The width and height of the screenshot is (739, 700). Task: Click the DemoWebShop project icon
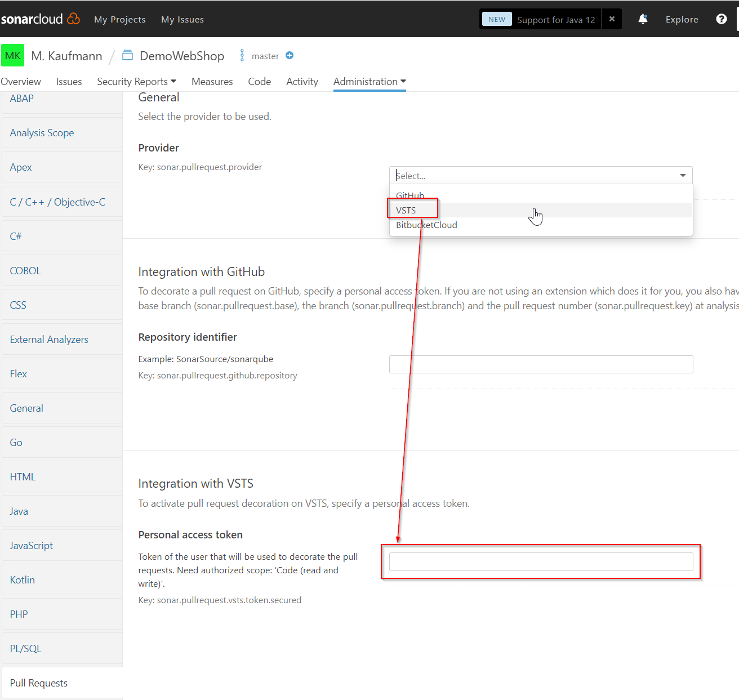pos(128,55)
